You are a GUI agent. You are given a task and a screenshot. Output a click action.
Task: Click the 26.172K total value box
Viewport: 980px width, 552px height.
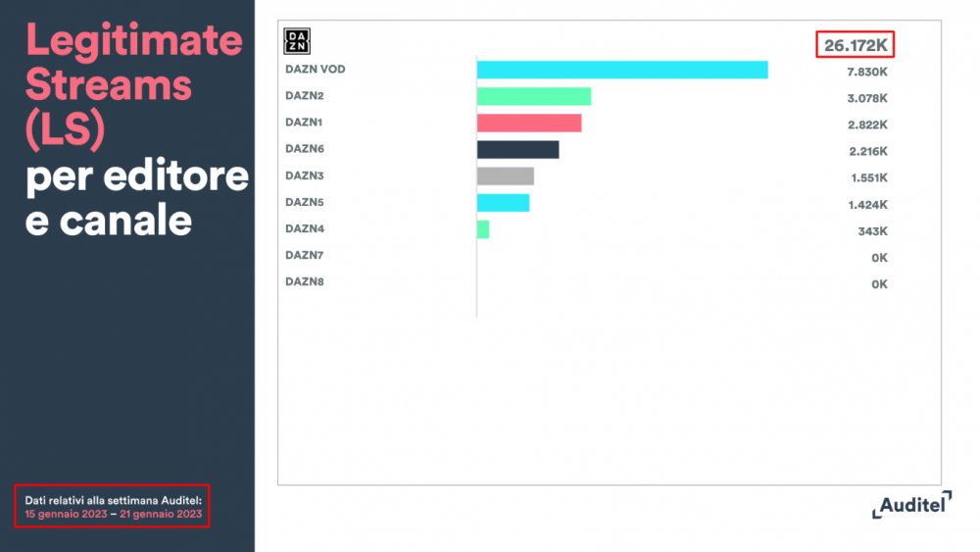click(x=856, y=45)
